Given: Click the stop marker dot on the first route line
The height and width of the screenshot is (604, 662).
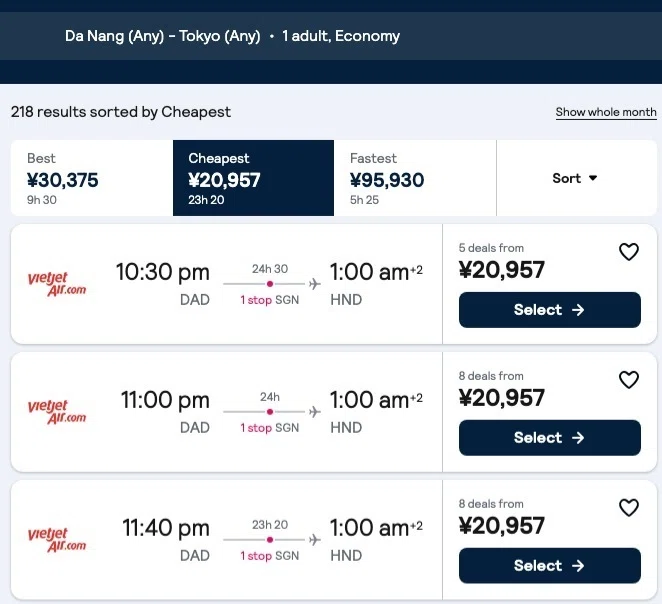Looking at the screenshot, I should tap(270, 284).
